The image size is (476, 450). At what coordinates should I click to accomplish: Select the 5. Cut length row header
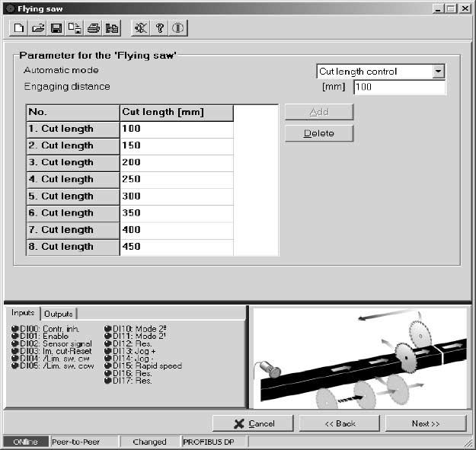click(73, 196)
